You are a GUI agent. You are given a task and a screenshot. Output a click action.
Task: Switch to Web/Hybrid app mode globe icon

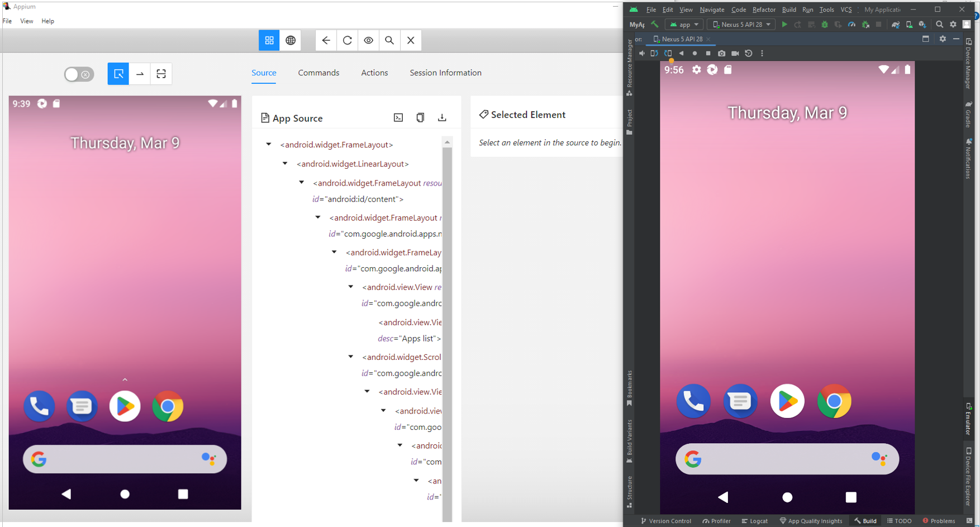[x=291, y=40]
